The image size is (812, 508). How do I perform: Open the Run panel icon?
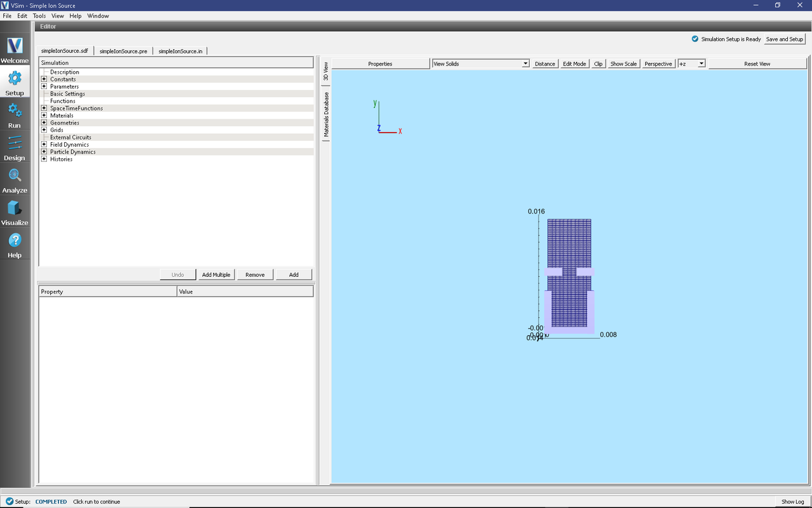[15, 110]
